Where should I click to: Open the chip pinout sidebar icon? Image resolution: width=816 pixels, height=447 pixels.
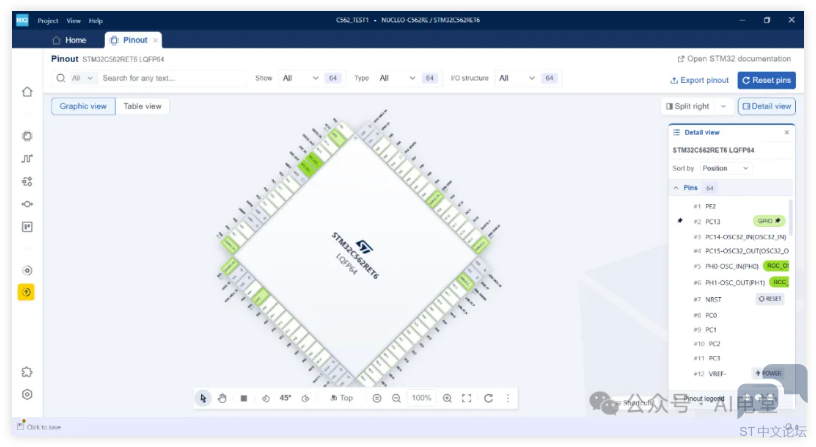[x=27, y=136]
